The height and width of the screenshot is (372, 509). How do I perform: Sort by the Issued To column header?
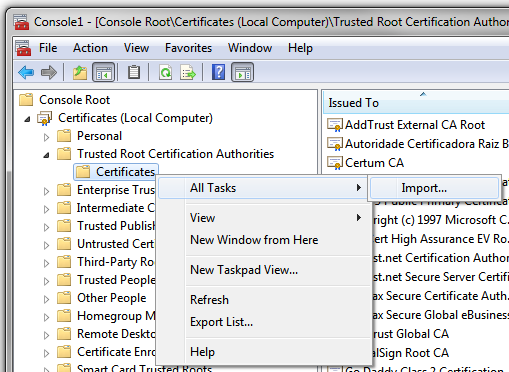click(416, 102)
